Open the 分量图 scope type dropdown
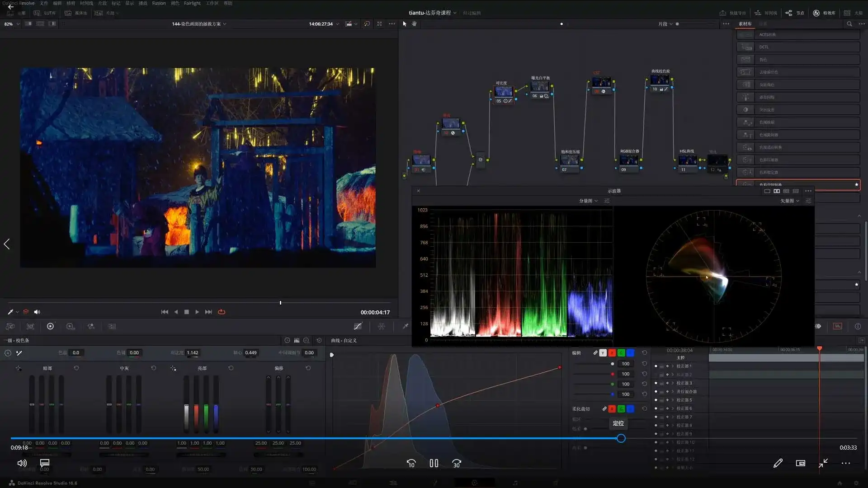 coord(588,201)
